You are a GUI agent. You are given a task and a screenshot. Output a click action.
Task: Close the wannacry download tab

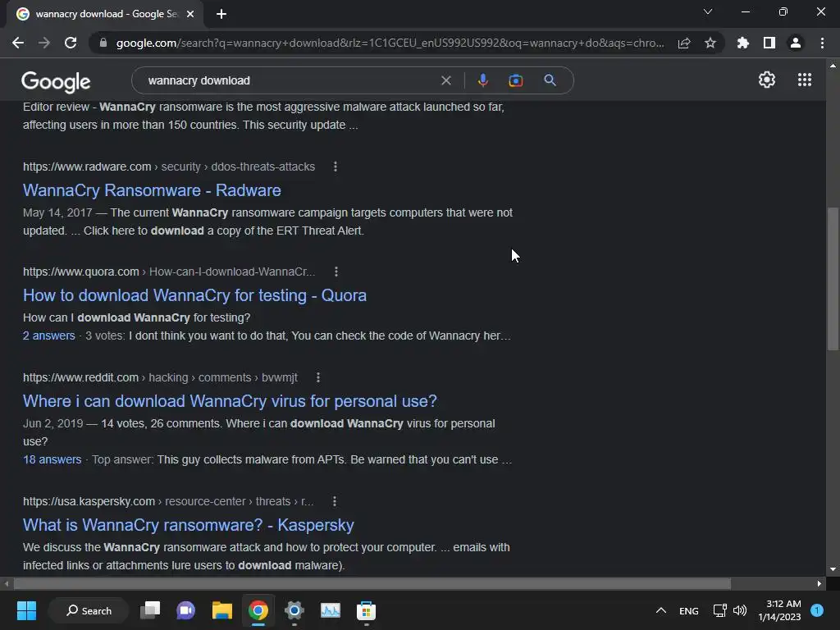pos(190,14)
